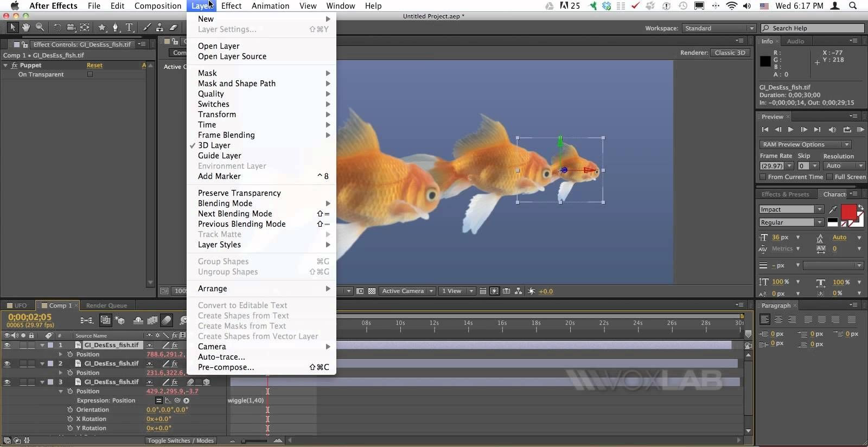Viewport: 868px width, 447px height.
Task: Select the Hand tool
Action: click(26, 27)
